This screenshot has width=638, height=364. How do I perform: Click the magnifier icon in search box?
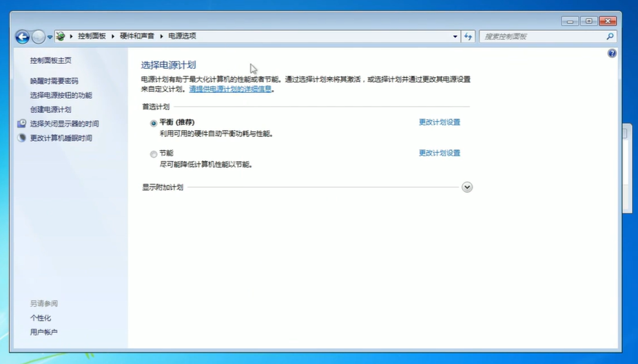click(x=610, y=36)
